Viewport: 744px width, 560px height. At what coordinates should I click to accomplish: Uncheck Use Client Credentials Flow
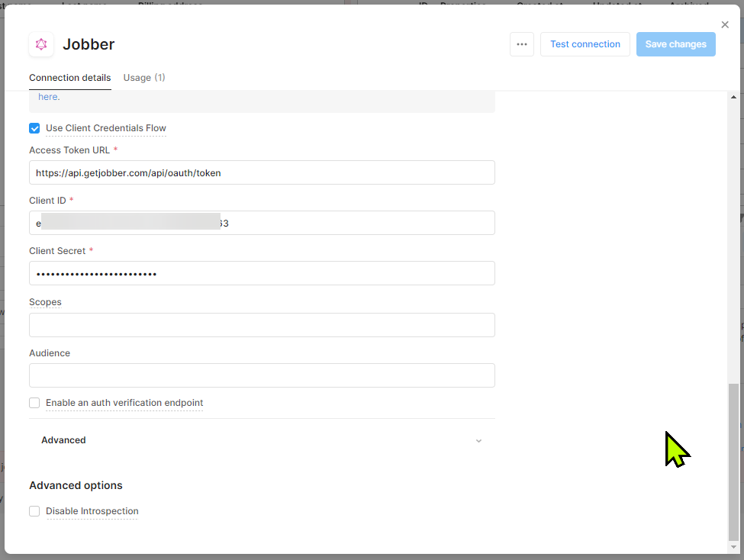[x=34, y=128]
